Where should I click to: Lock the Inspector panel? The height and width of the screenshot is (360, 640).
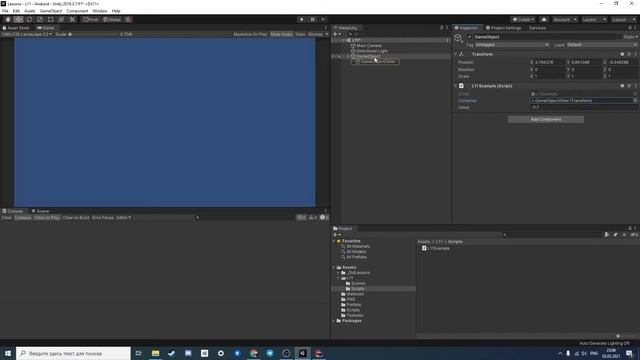pyautogui.click(x=630, y=28)
